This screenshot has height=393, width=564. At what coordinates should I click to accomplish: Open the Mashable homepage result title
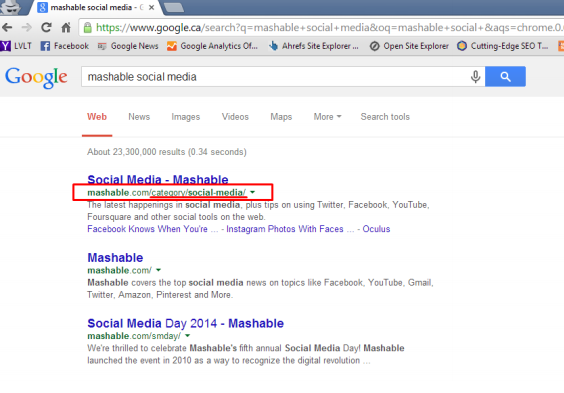115,257
